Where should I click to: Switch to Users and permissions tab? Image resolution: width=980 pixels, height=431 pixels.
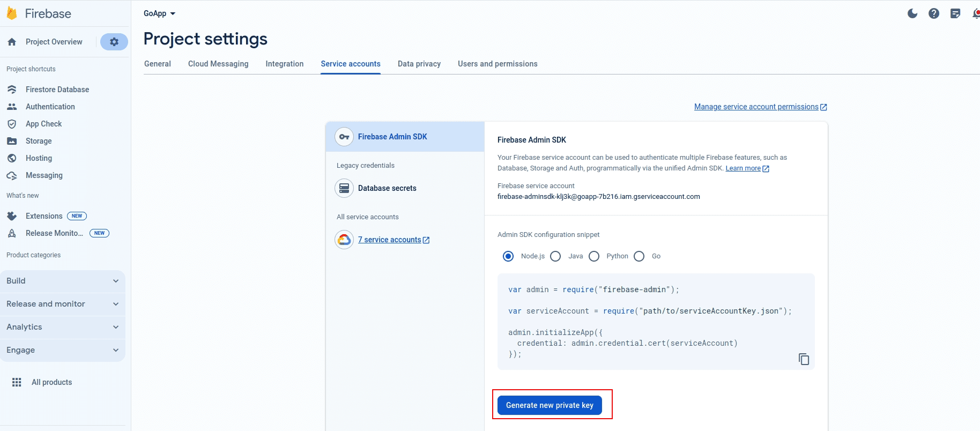[x=498, y=64]
